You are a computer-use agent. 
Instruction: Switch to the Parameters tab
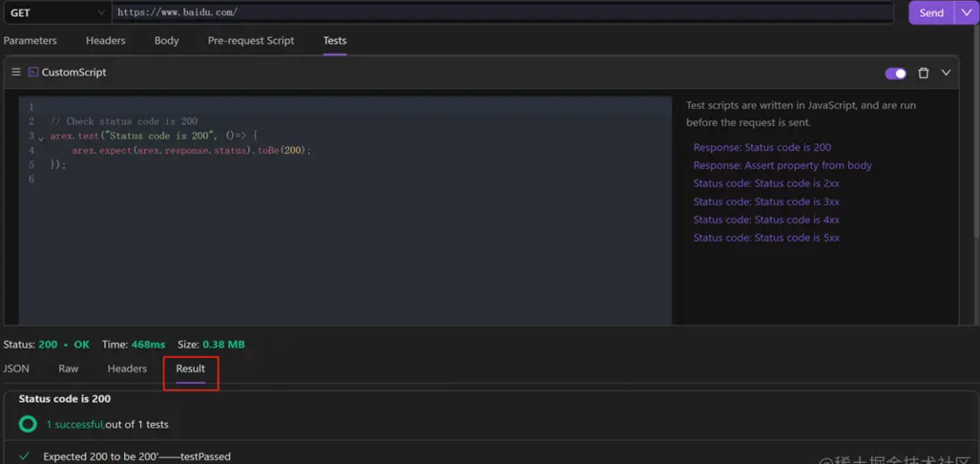coord(31,41)
